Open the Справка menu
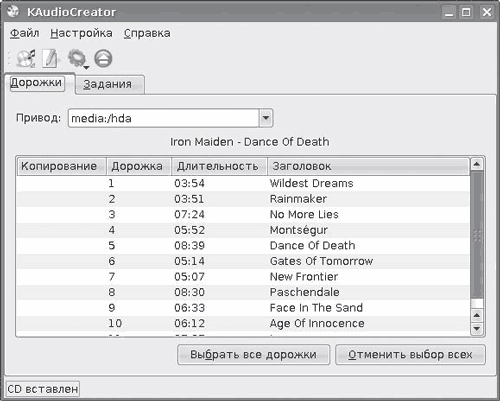 [x=147, y=33]
